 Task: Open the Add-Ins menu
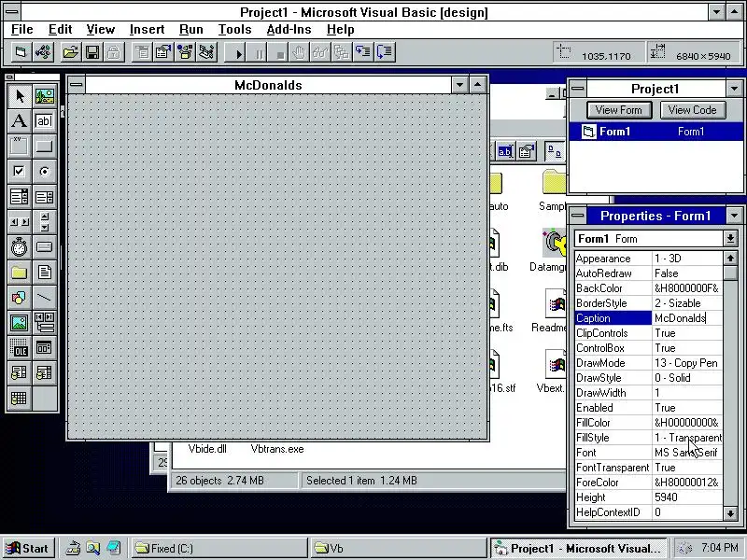coord(289,30)
